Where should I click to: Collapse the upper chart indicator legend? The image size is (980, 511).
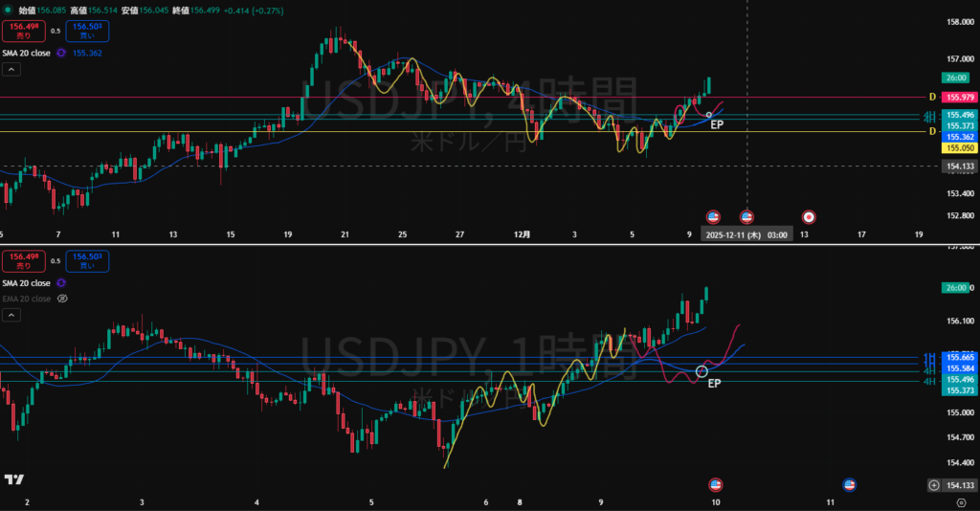tap(11, 69)
